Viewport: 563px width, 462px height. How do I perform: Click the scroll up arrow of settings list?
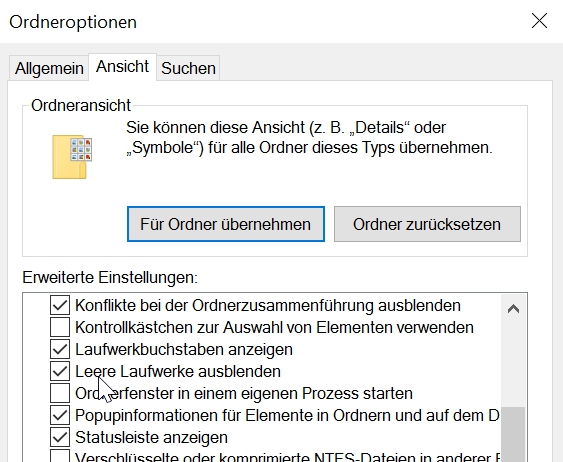click(513, 309)
